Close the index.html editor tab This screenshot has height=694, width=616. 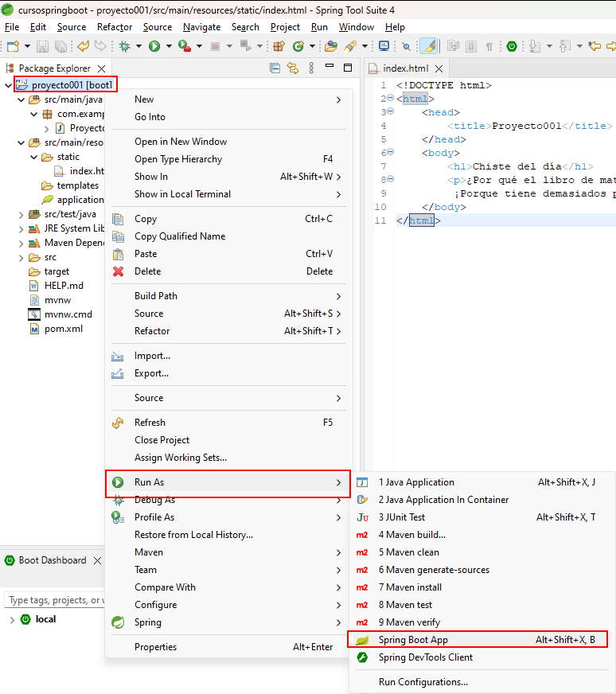pos(439,68)
